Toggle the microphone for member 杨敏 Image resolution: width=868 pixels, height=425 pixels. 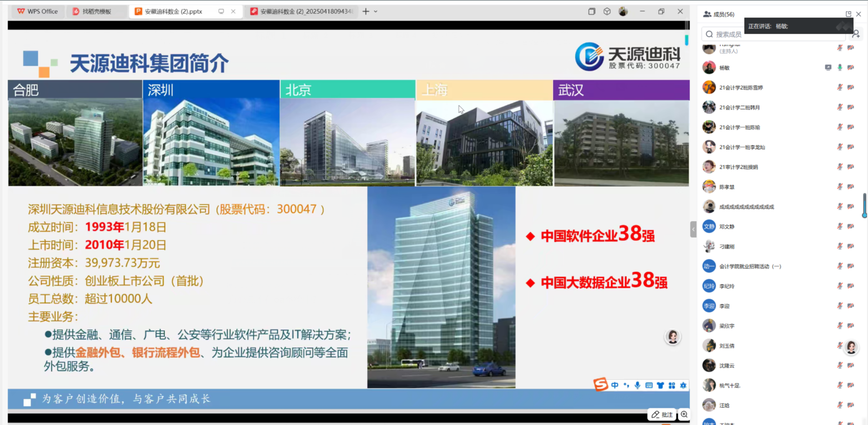click(x=840, y=68)
